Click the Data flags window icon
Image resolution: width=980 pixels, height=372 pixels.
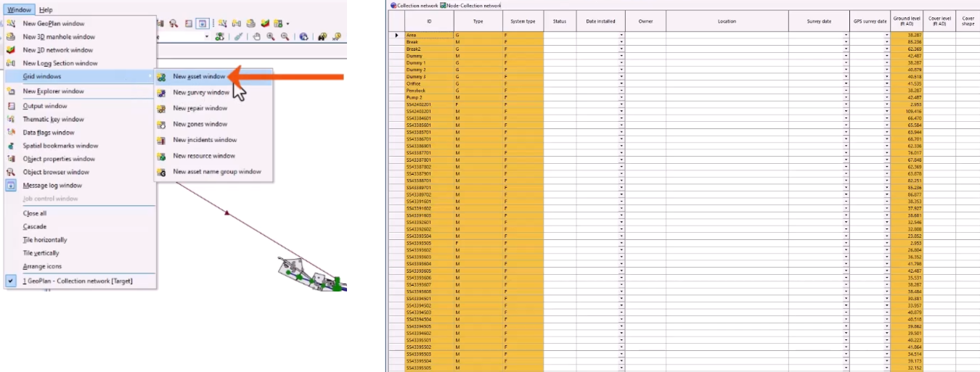pos(11,133)
